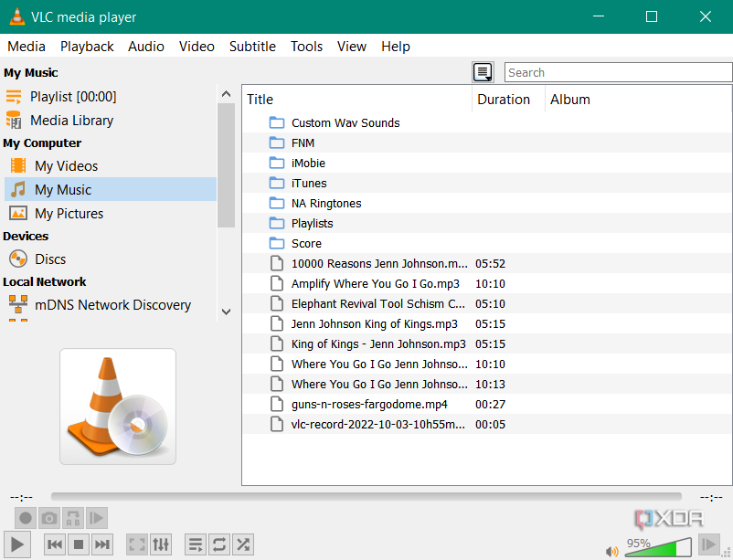Image resolution: width=733 pixels, height=560 pixels.
Task: Click the VLC cone album art thumbnail
Action: click(118, 407)
